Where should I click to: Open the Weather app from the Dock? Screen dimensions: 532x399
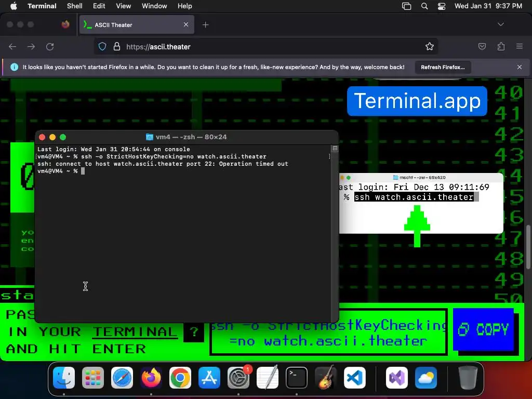point(426,378)
